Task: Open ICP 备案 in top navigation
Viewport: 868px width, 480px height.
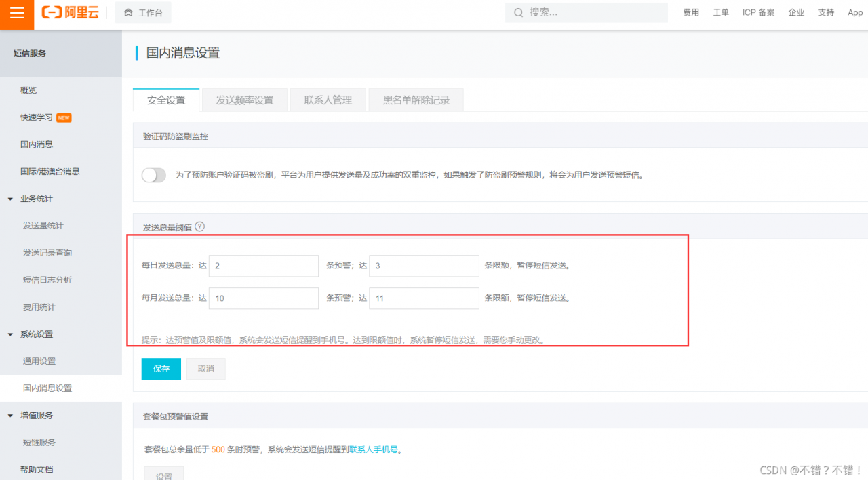Action: (758, 13)
